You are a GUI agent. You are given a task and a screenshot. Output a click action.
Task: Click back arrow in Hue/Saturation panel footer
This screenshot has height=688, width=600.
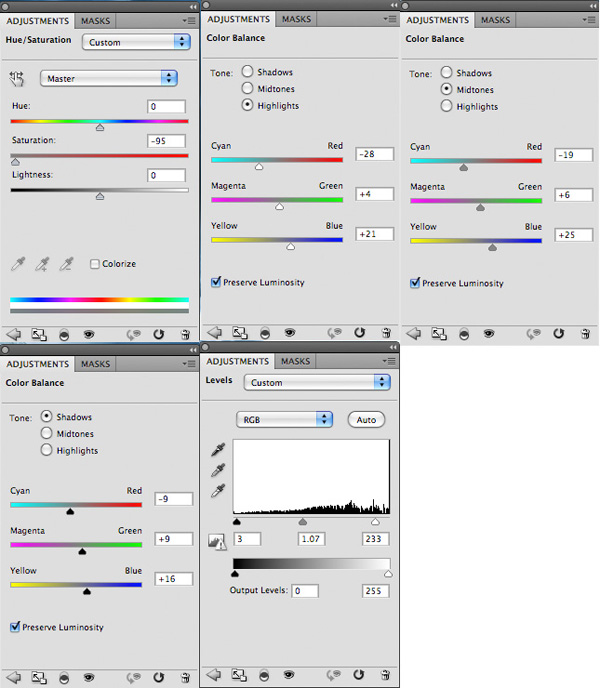[14, 334]
